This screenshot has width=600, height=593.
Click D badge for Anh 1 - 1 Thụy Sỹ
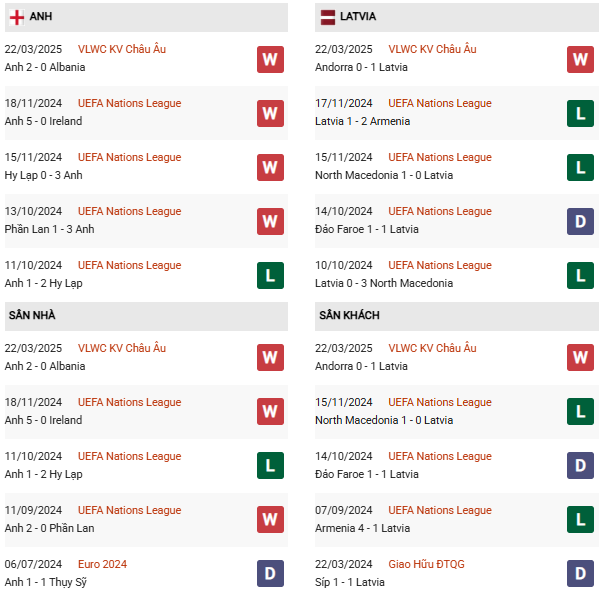pyautogui.click(x=270, y=573)
